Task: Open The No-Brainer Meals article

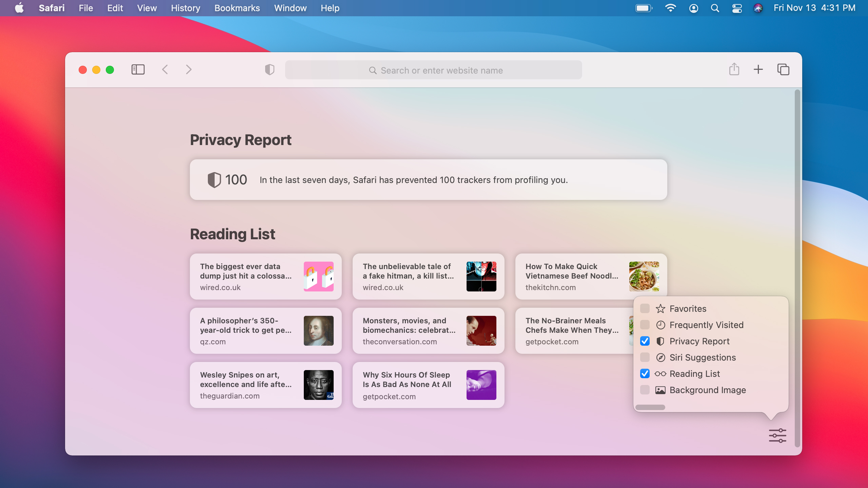Action: pyautogui.click(x=574, y=331)
